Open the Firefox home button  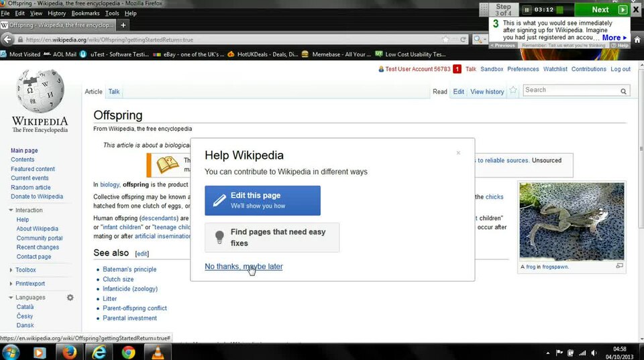tap(637, 40)
